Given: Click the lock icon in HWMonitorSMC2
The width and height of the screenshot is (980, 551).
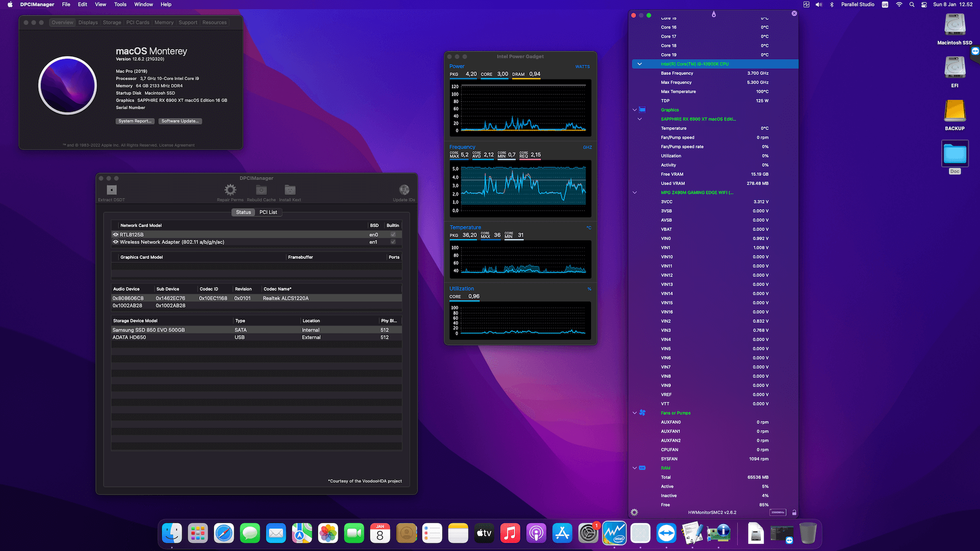Looking at the screenshot, I should [x=794, y=512].
